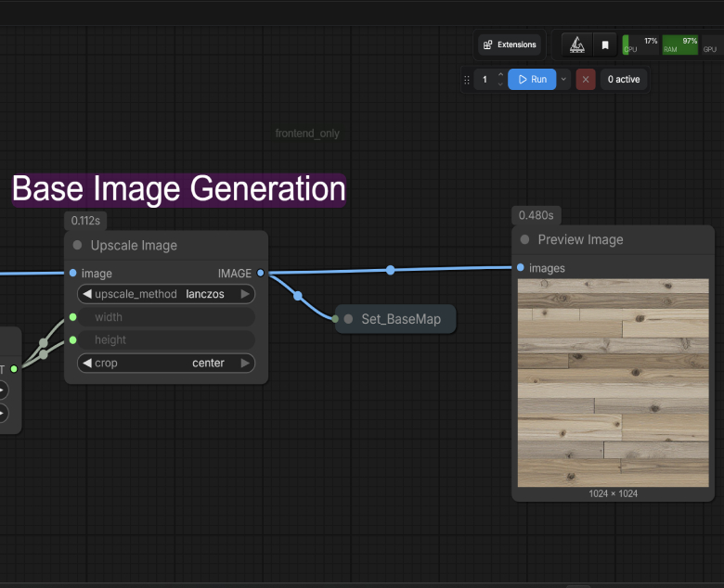724x588 pixels.
Task: Click the Upscale Image image input port
Action: [72, 273]
